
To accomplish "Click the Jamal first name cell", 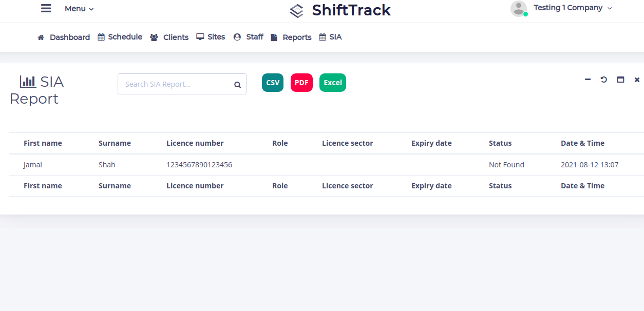I will tap(33, 165).
